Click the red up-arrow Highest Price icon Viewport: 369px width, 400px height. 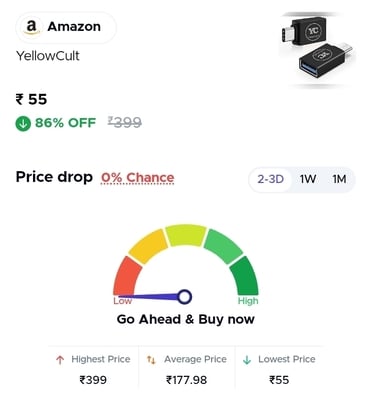click(x=60, y=360)
